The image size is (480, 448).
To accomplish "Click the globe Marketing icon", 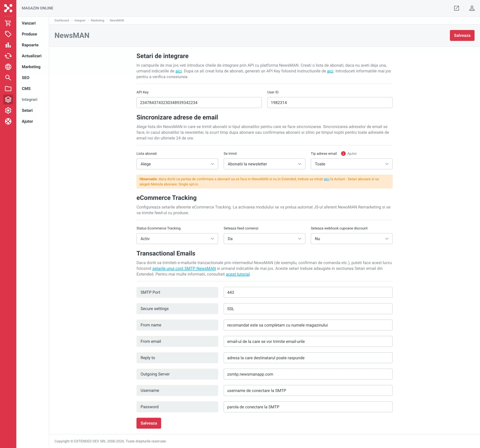I will [x=8, y=67].
